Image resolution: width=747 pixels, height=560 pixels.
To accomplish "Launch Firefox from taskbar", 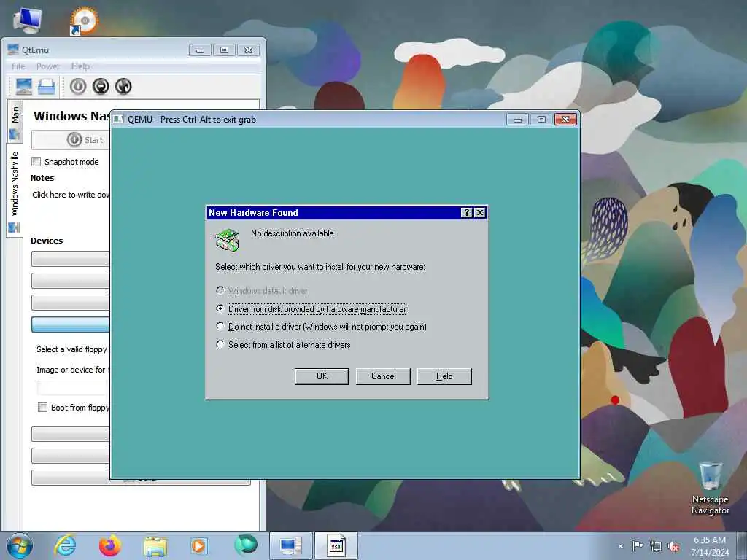I will tap(109, 545).
